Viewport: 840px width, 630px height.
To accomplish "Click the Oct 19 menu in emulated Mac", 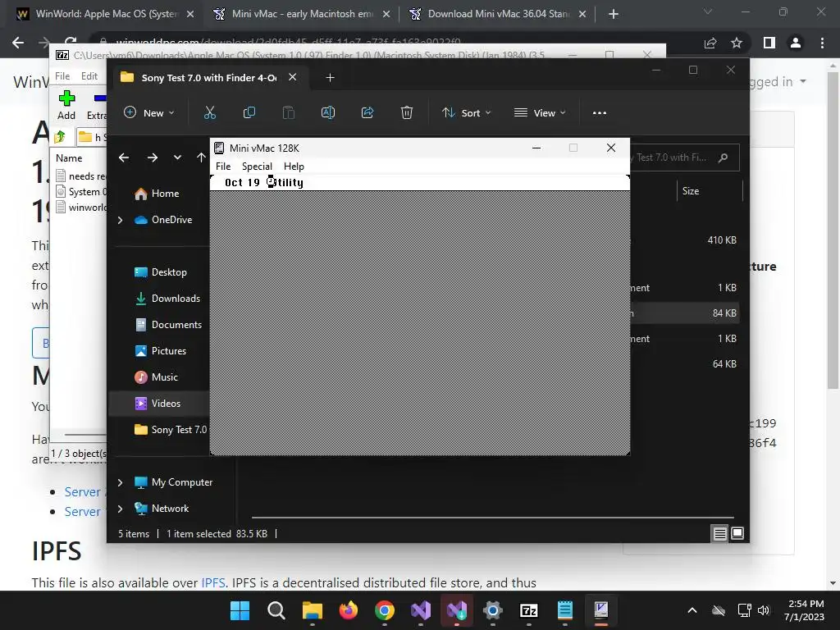I will [242, 183].
